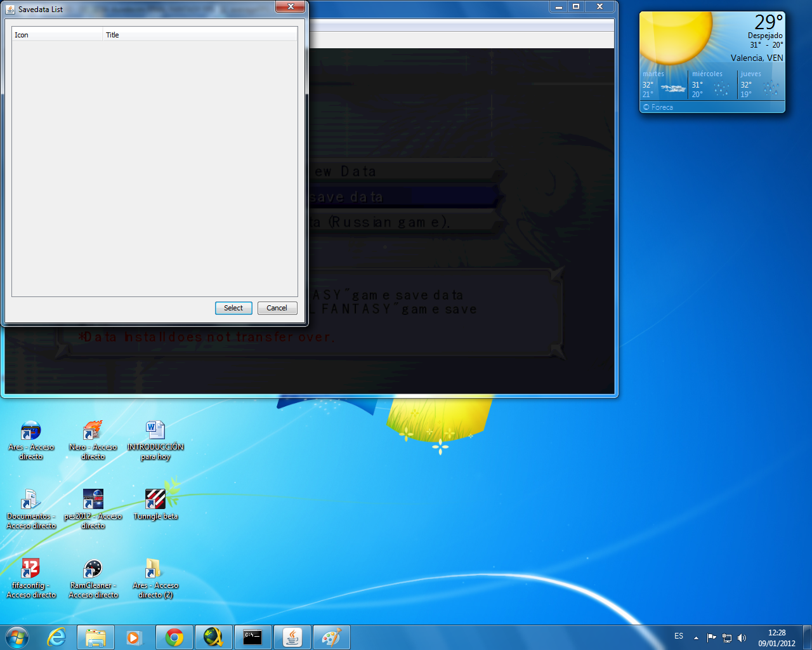812x650 pixels.
Task: Select the pes2012 desktop shortcut
Action: pos(93,509)
